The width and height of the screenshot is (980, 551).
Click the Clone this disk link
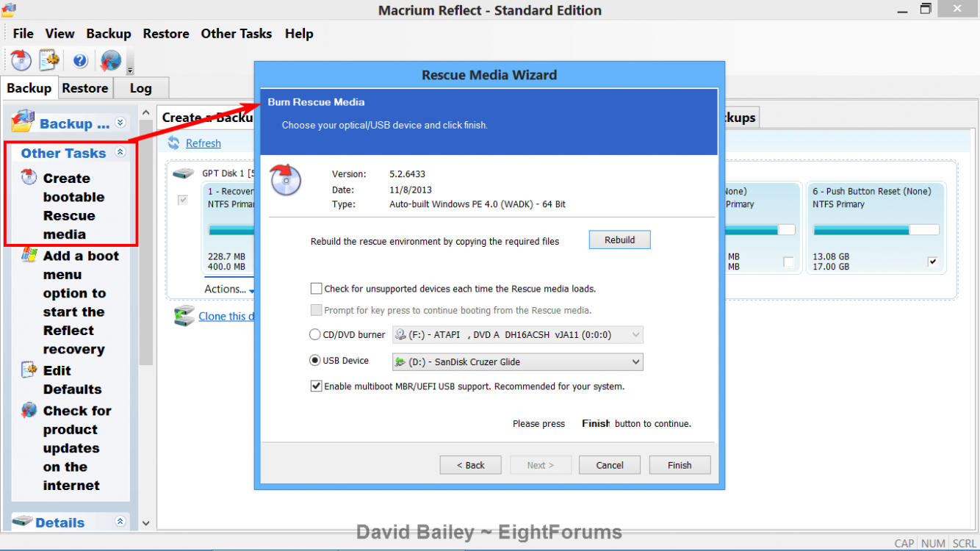coord(226,316)
